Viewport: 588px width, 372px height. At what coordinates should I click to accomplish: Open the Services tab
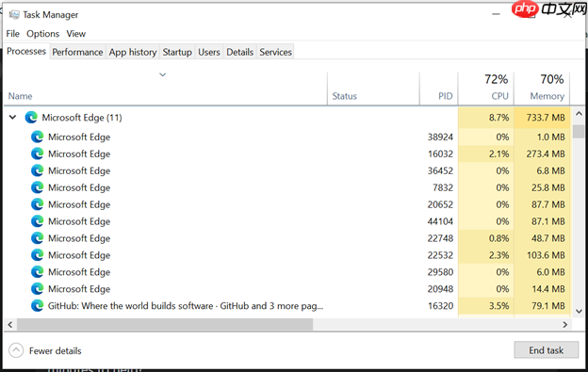click(275, 52)
